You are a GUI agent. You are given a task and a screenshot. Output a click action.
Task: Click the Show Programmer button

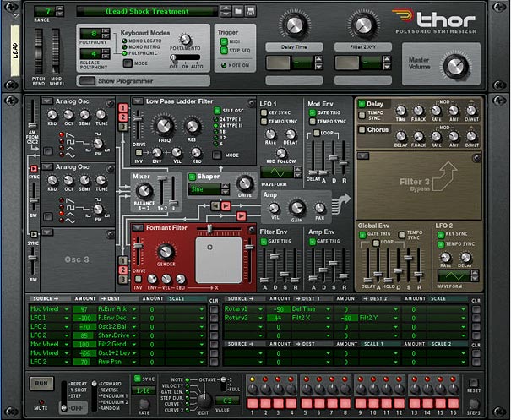(x=87, y=81)
